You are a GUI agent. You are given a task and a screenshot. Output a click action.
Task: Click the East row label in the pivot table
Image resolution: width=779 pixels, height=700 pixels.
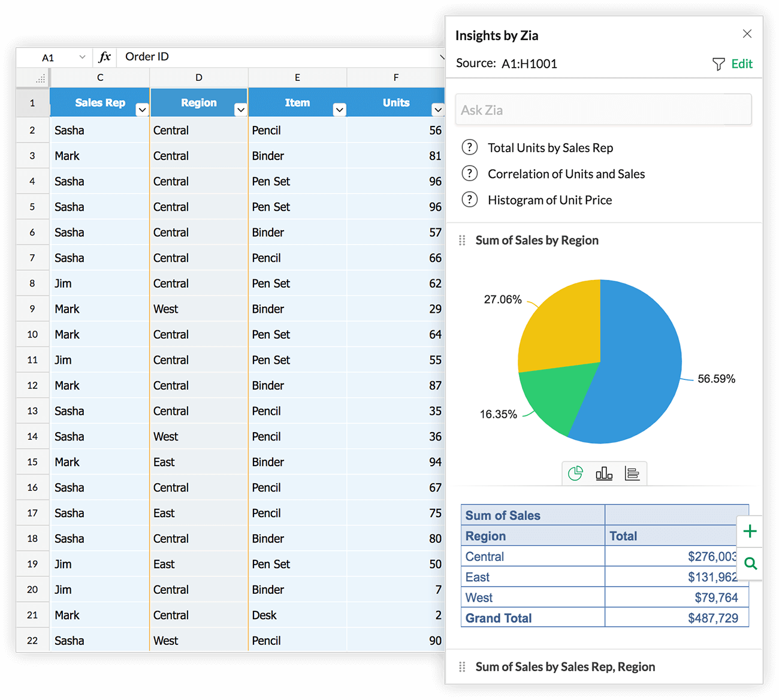point(478,577)
